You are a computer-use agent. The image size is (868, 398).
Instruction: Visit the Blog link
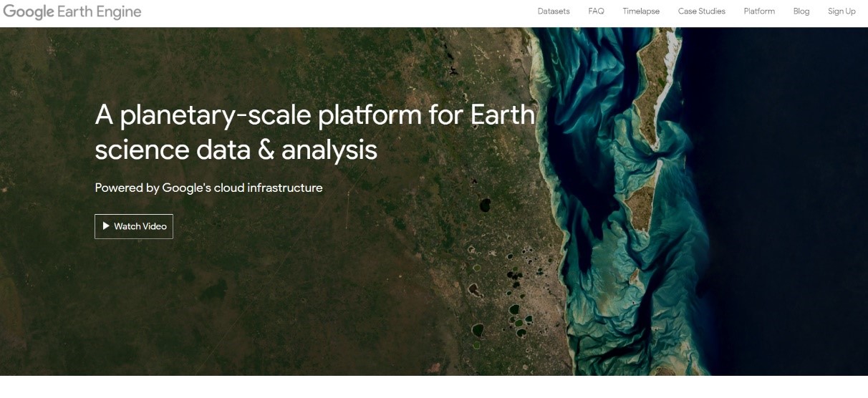(x=801, y=11)
